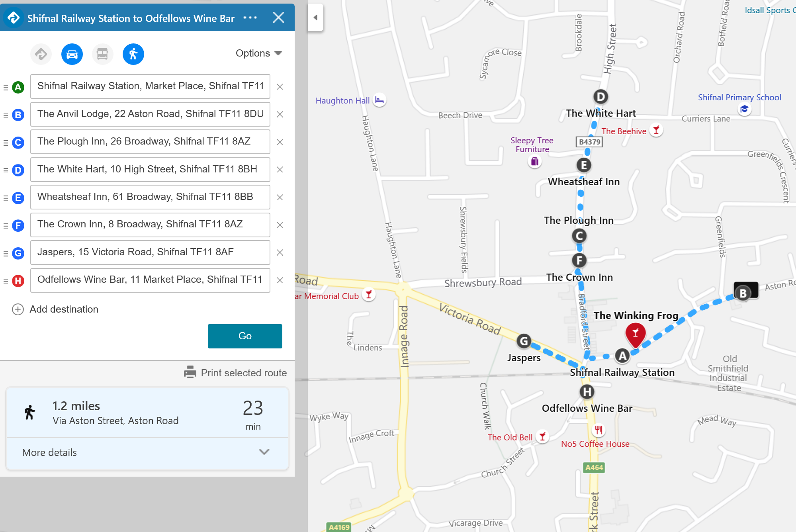Image resolution: width=796 pixels, height=532 pixels.
Task: Open the three-dot more menu in header
Action: pyautogui.click(x=250, y=18)
